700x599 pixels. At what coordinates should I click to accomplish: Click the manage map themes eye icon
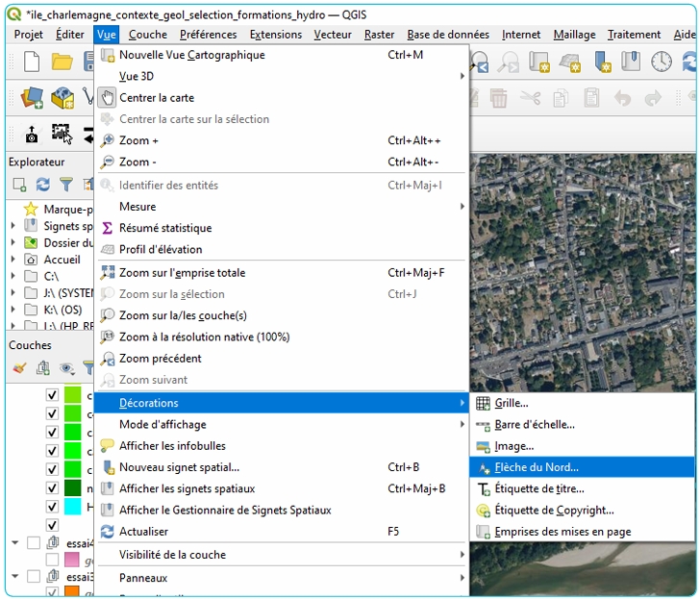coord(66,367)
